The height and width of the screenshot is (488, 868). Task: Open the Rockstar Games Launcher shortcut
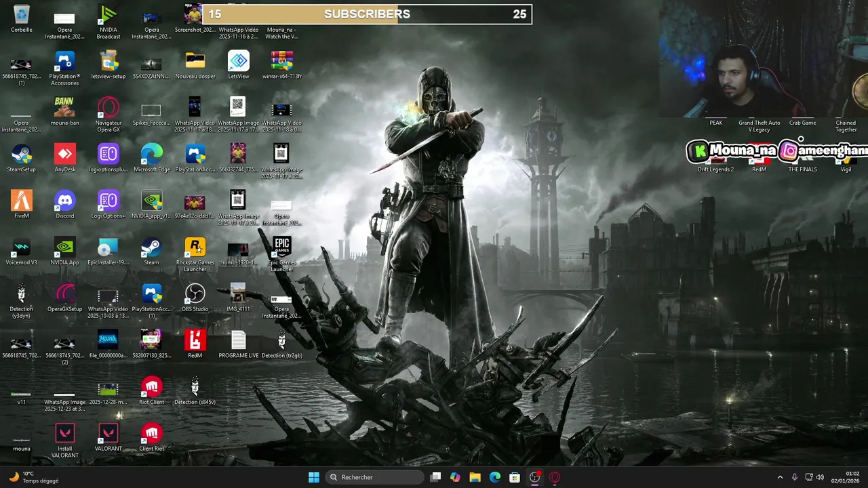click(195, 255)
